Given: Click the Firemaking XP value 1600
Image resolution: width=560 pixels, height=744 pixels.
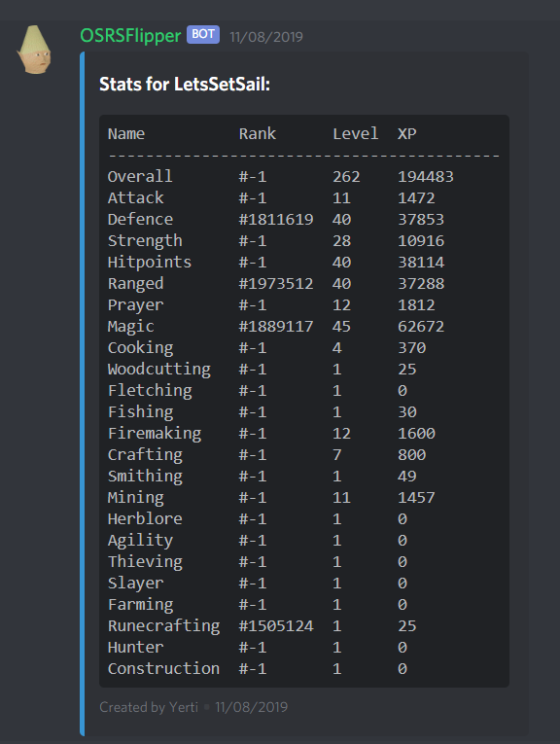Looking at the screenshot, I should click(x=416, y=433).
